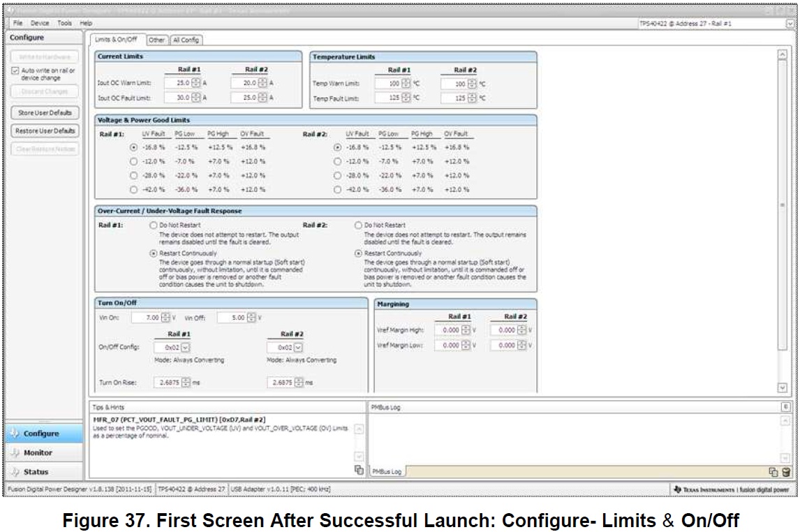The image size is (800, 532).
Task: Select Do Not Restart for Rail #2
Action: (358, 226)
